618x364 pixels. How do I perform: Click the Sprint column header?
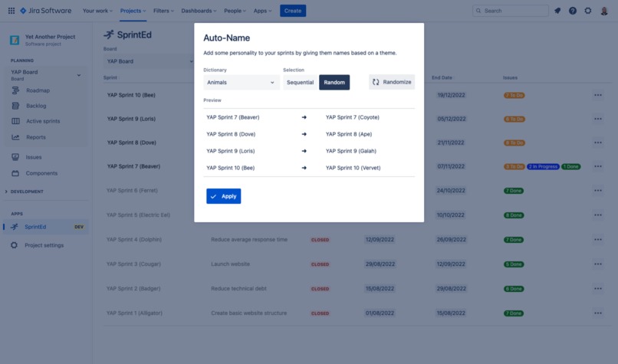(x=110, y=77)
